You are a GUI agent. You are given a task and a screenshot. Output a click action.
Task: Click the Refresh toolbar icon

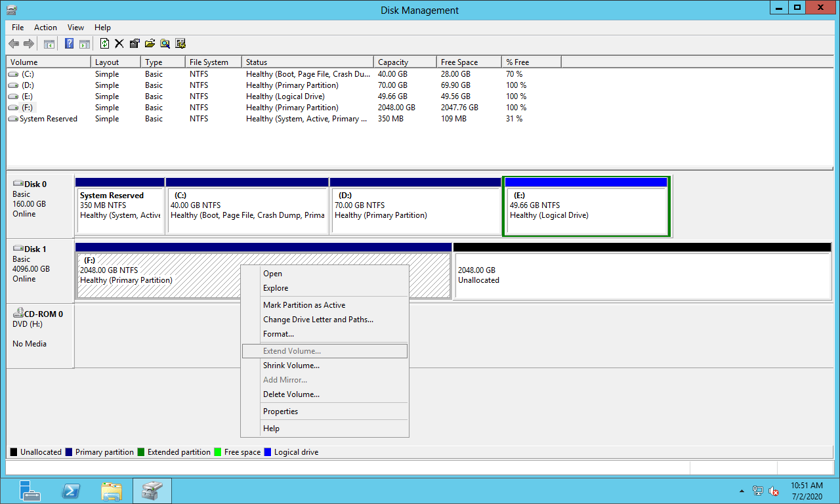coord(104,44)
